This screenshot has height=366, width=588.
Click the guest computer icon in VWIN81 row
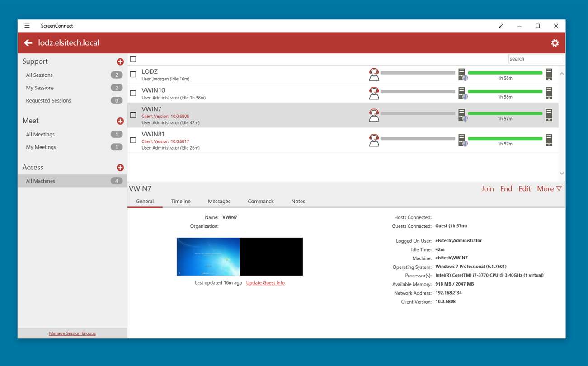click(x=549, y=140)
